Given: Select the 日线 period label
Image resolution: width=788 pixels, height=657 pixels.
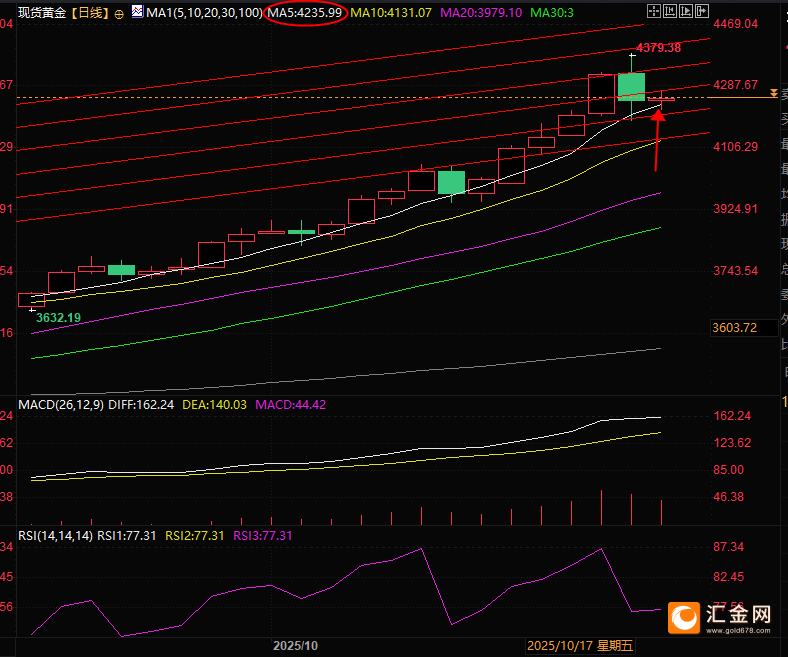Looking at the screenshot, I should tap(90, 13).
